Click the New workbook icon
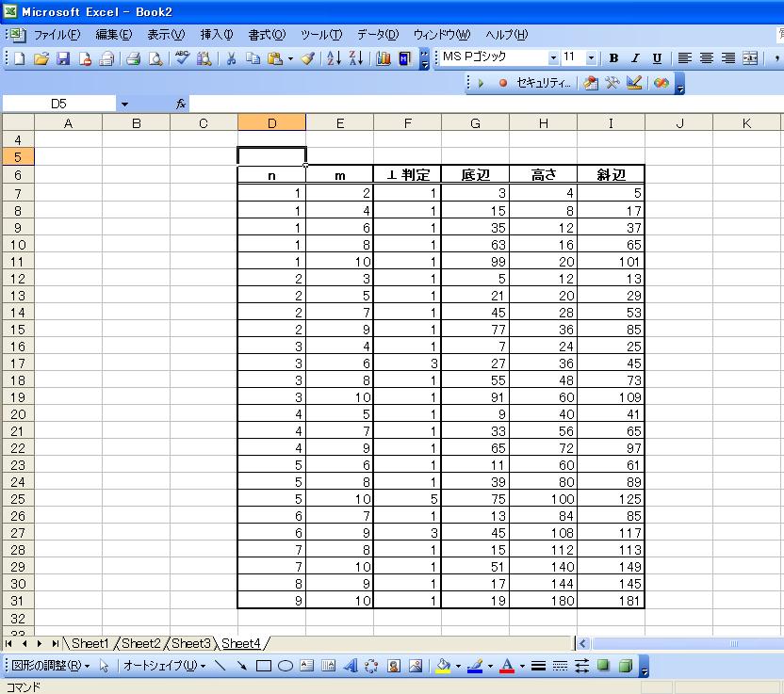This screenshot has width=784, height=694. [x=19, y=58]
